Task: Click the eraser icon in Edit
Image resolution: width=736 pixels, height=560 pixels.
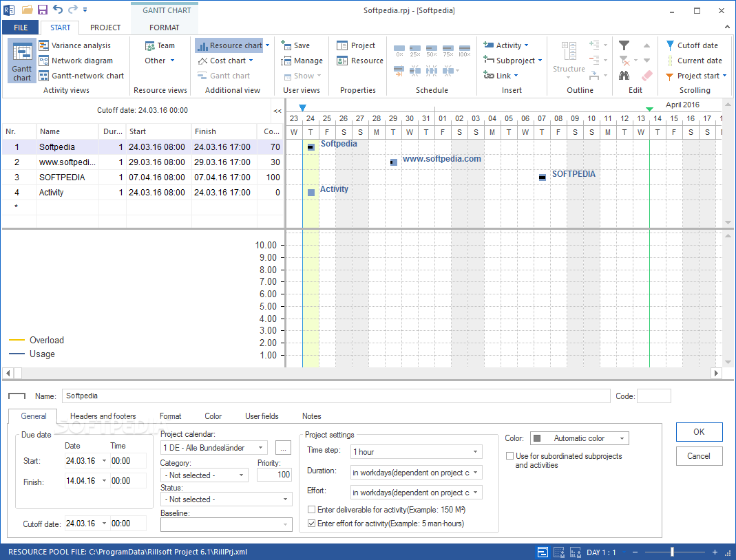Action: click(646, 76)
